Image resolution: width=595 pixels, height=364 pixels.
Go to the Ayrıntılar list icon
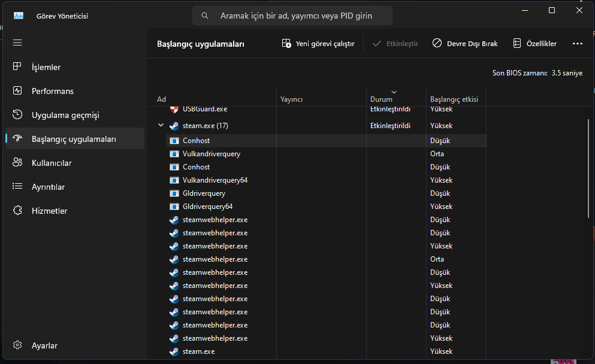click(17, 187)
